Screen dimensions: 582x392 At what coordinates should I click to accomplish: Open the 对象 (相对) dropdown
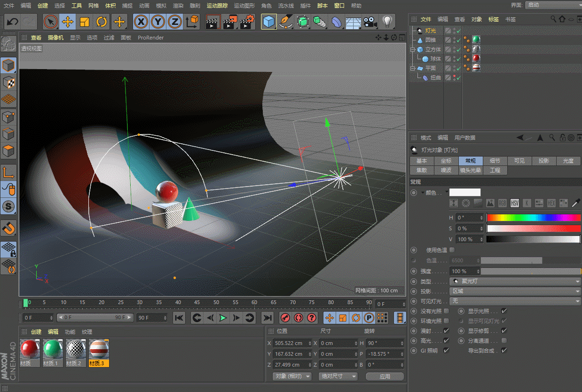coord(291,376)
